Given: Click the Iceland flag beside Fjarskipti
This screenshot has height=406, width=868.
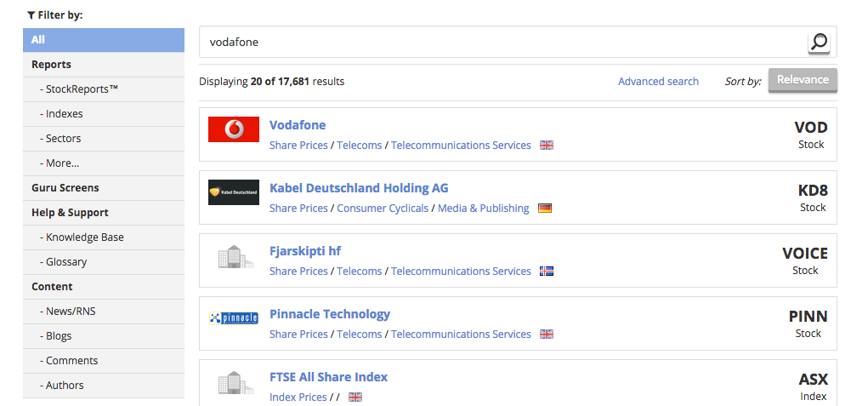Looking at the screenshot, I should tap(547, 272).
